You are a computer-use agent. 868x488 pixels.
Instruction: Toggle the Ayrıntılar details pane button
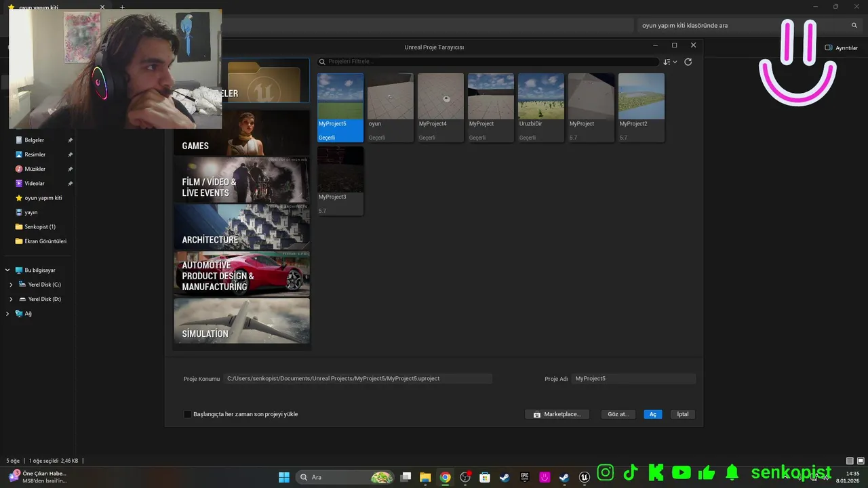pos(842,47)
